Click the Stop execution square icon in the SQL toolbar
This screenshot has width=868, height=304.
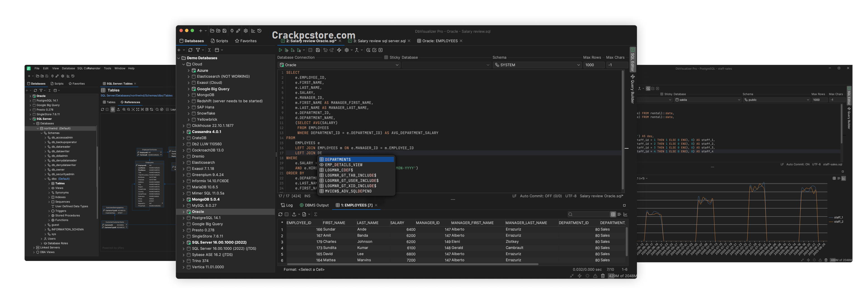[x=310, y=50]
